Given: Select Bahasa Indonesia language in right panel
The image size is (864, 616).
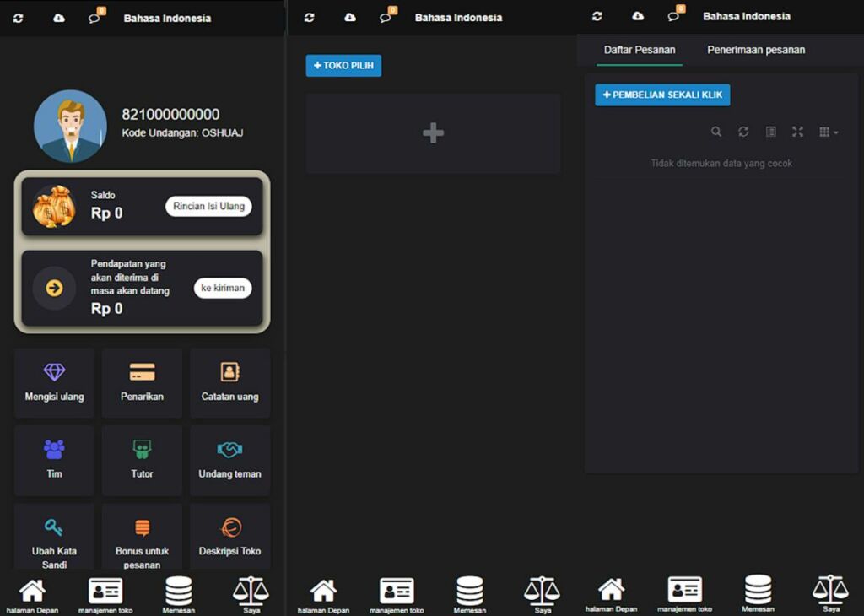Looking at the screenshot, I should 747,17.
